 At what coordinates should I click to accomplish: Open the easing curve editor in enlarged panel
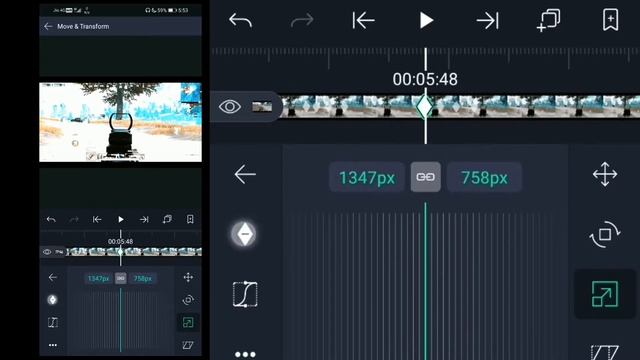pos(245,294)
